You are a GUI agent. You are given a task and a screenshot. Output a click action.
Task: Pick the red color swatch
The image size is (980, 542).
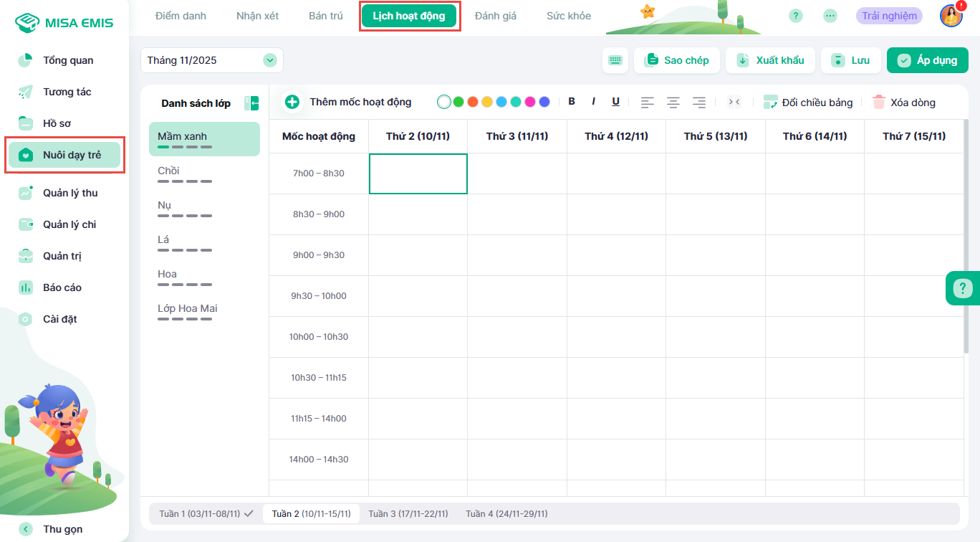point(473,102)
